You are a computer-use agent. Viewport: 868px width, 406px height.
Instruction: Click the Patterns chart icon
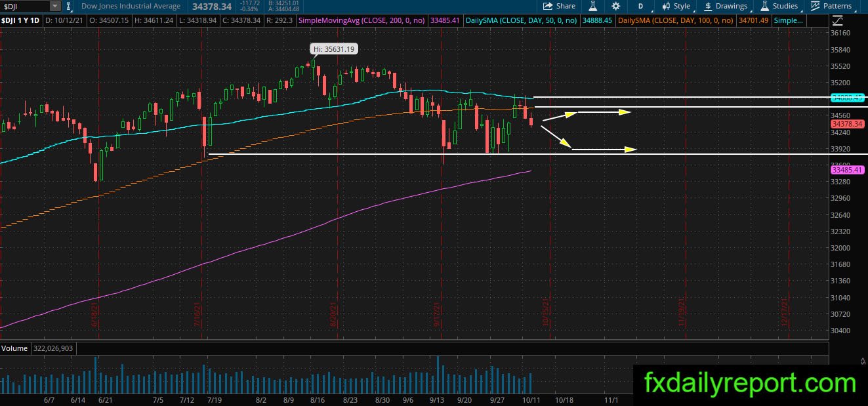(816, 6)
